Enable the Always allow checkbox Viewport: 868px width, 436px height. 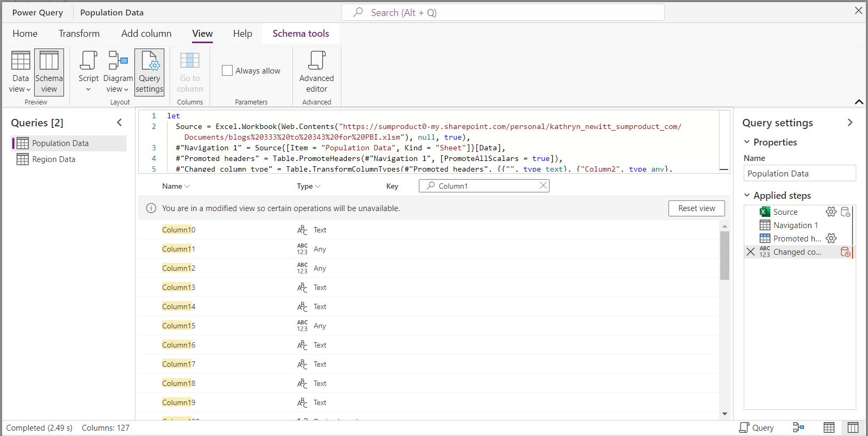(x=227, y=70)
